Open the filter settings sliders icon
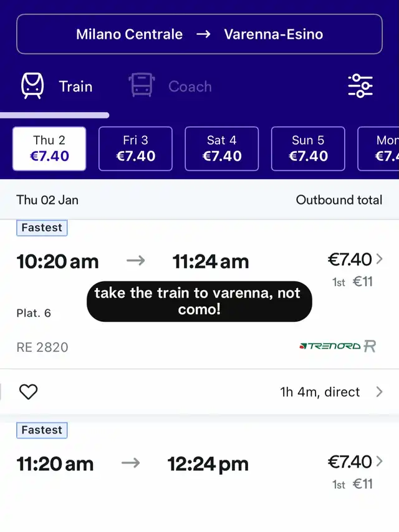399x532 pixels. point(360,85)
